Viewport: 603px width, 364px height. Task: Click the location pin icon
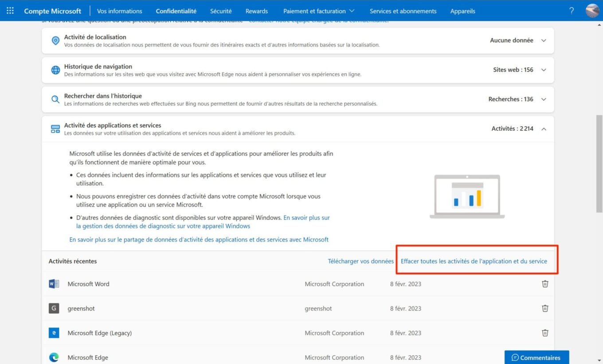coord(55,41)
